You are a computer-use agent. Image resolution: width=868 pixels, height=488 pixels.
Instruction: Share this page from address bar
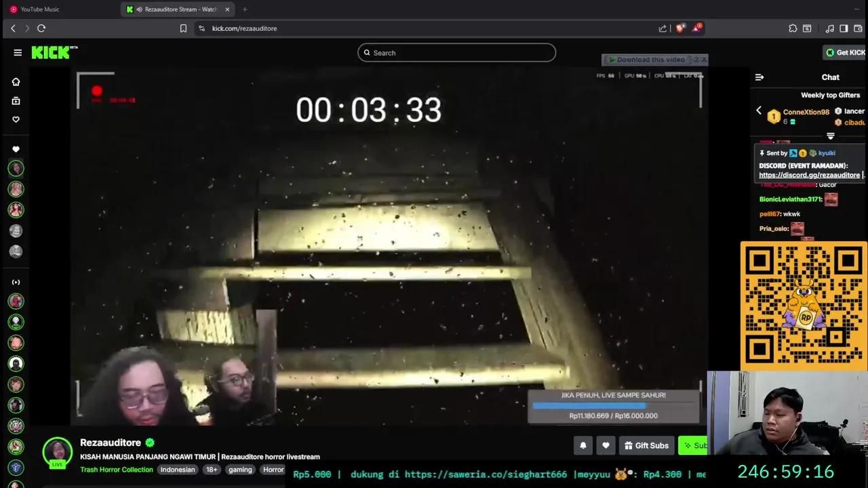tap(663, 28)
